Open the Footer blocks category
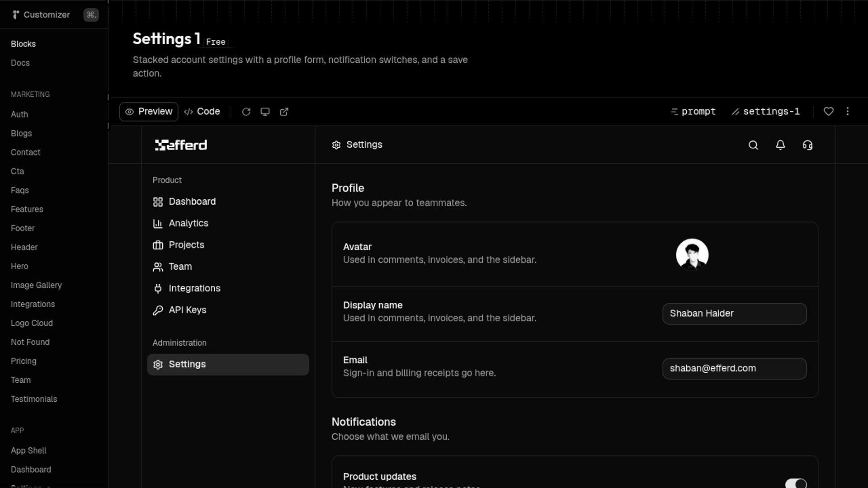 (23, 228)
